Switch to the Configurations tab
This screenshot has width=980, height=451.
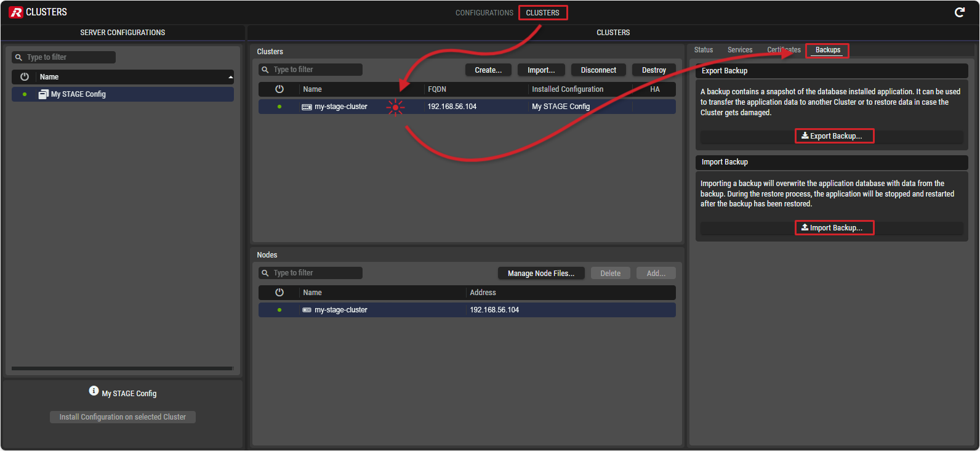click(484, 13)
